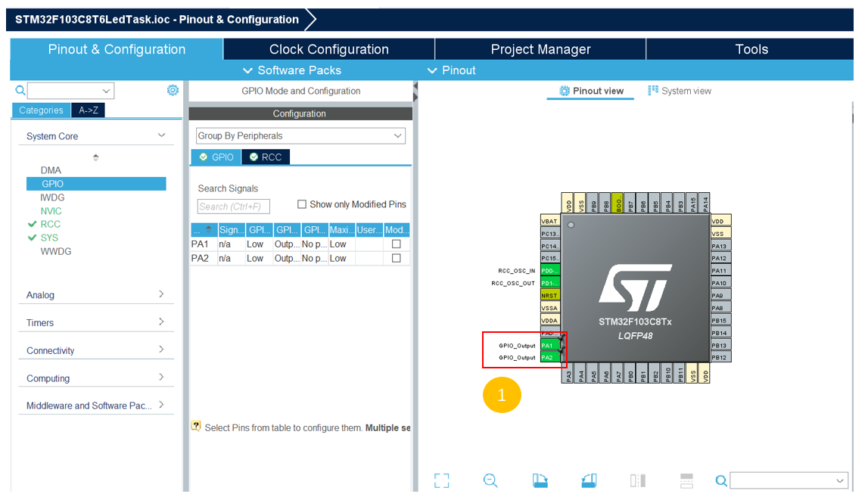Toggle the Modified checkbox for PA1 row
The image size is (868, 497).
point(397,244)
